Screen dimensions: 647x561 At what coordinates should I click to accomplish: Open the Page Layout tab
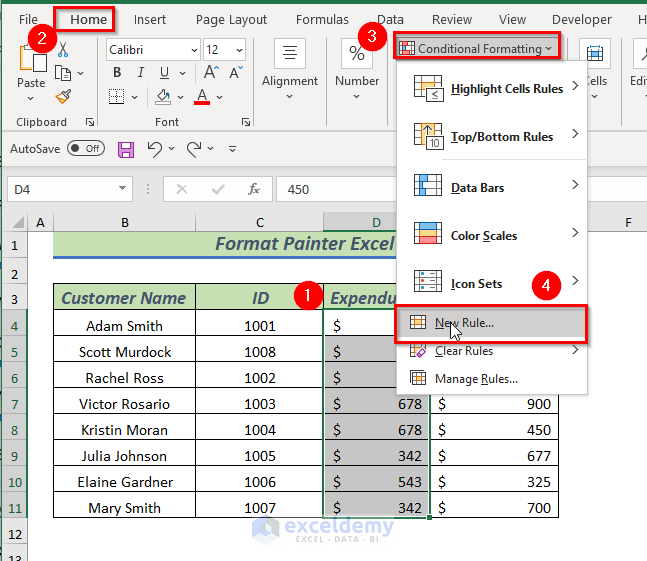231,19
